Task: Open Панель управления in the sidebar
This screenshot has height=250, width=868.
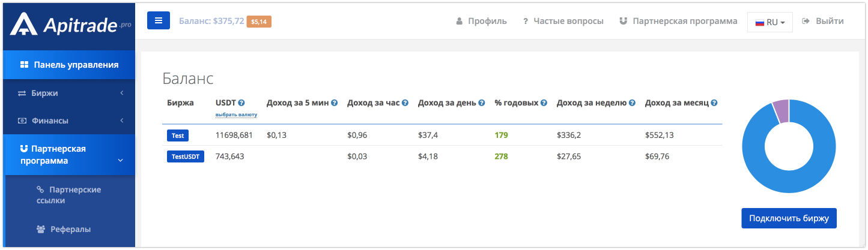Action: (x=67, y=65)
